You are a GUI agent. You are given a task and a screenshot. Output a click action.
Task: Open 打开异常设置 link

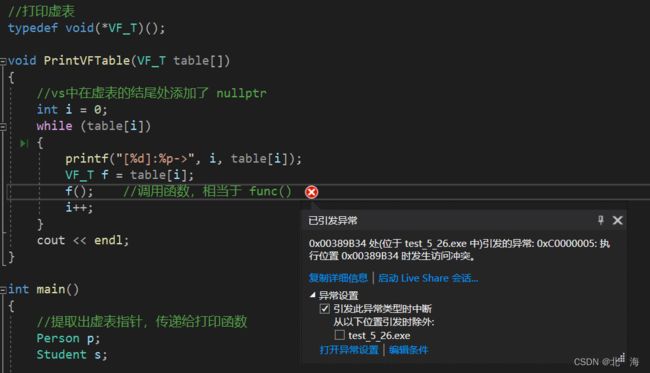point(349,350)
